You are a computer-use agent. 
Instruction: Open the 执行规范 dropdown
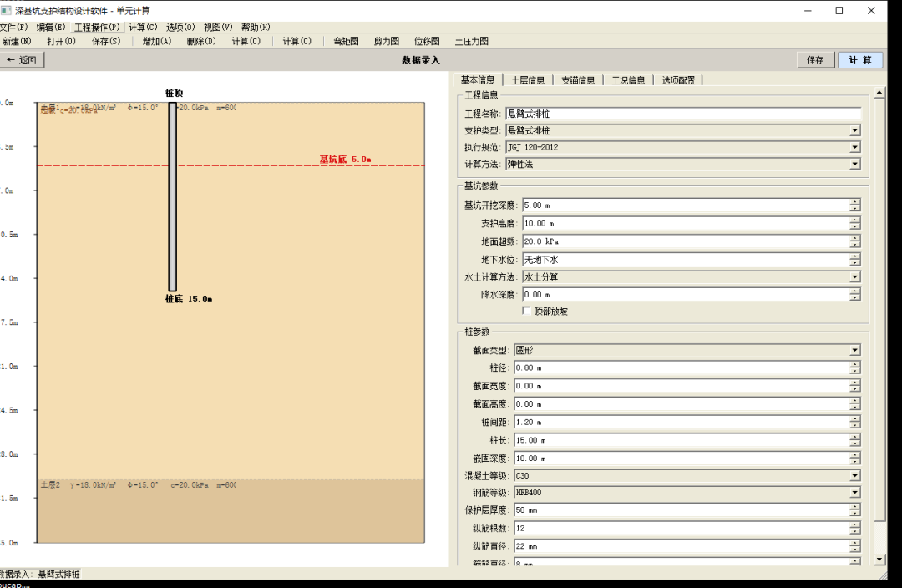pos(683,147)
